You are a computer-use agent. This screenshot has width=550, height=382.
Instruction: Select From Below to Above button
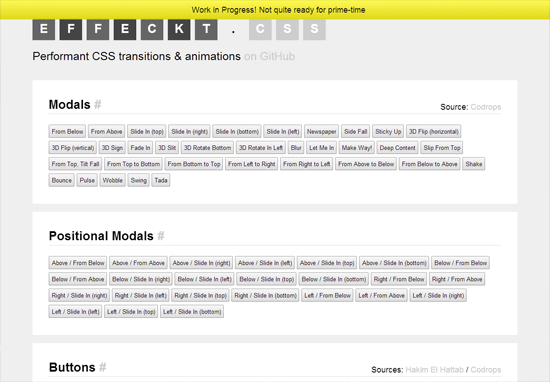tap(429, 164)
